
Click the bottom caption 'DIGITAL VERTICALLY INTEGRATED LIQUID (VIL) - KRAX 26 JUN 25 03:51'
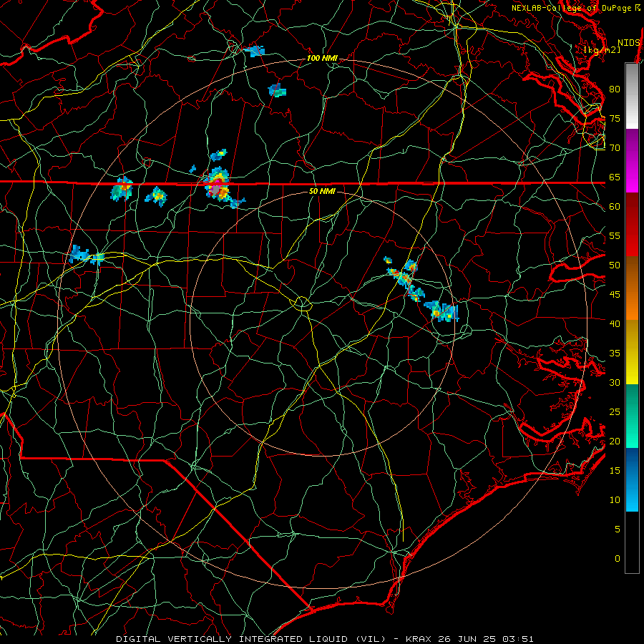pos(325,639)
